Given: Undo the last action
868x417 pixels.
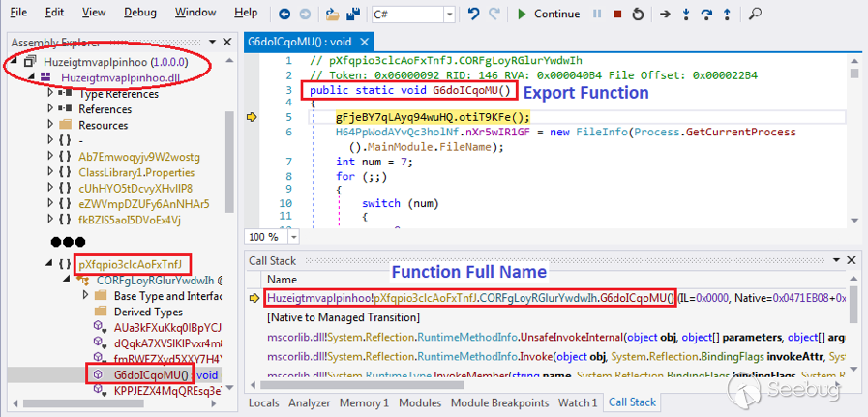Looking at the screenshot, I should coord(473,14).
